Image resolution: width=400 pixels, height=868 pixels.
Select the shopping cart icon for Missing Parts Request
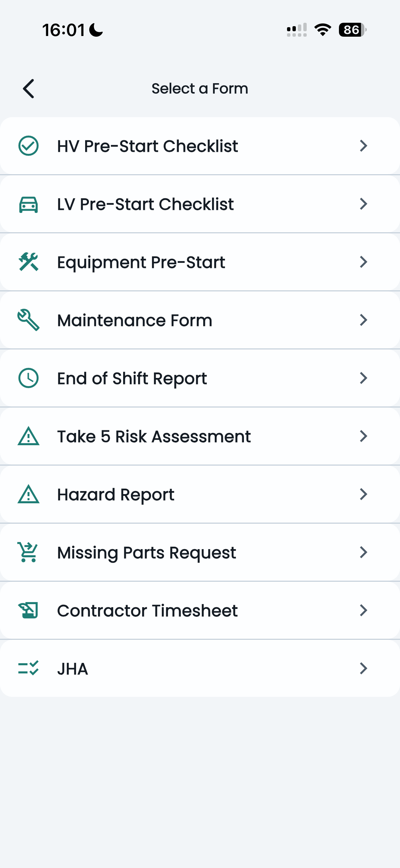pos(28,552)
